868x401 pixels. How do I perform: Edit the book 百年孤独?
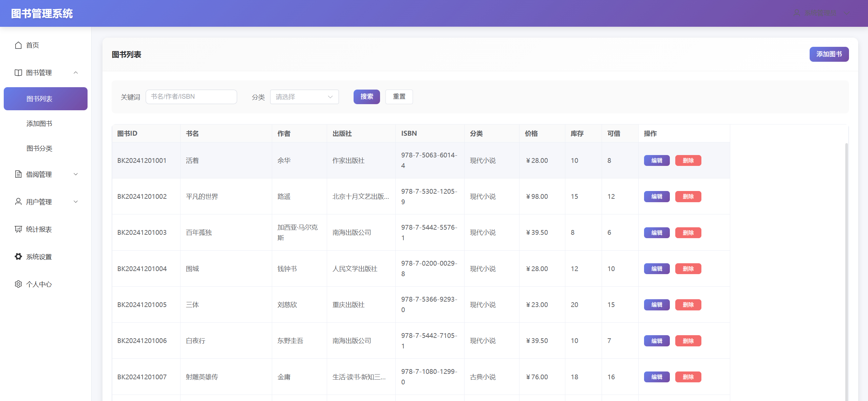[657, 233]
